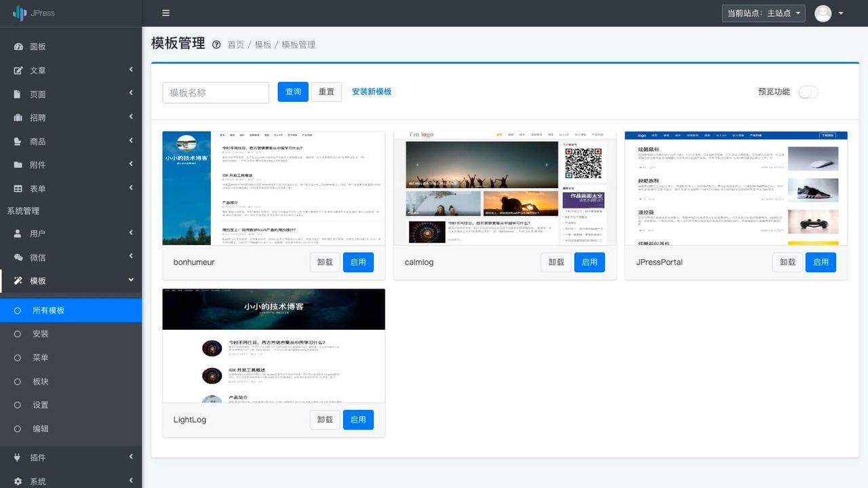The height and width of the screenshot is (488, 868).
Task: Uninstall the calmlog template with 卸载
Action: click(x=556, y=262)
